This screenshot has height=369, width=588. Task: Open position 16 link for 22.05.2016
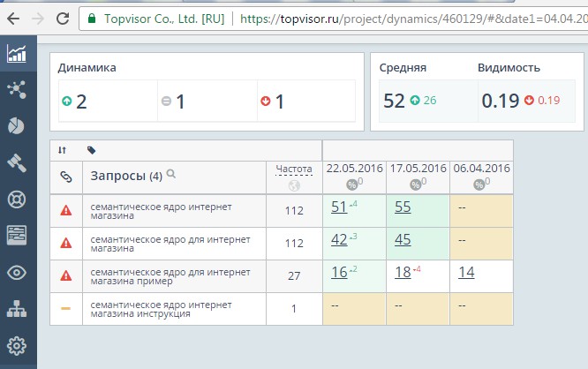tap(339, 272)
